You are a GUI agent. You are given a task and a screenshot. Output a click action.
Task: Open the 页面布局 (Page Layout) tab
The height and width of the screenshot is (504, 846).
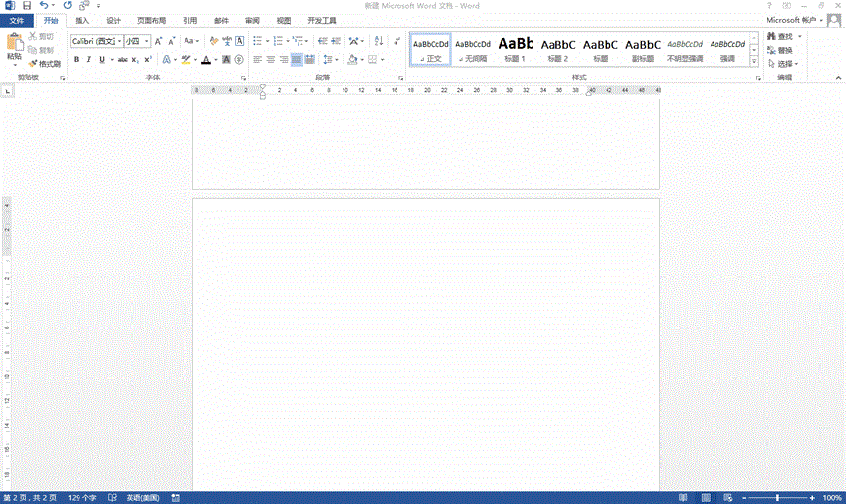(x=151, y=20)
